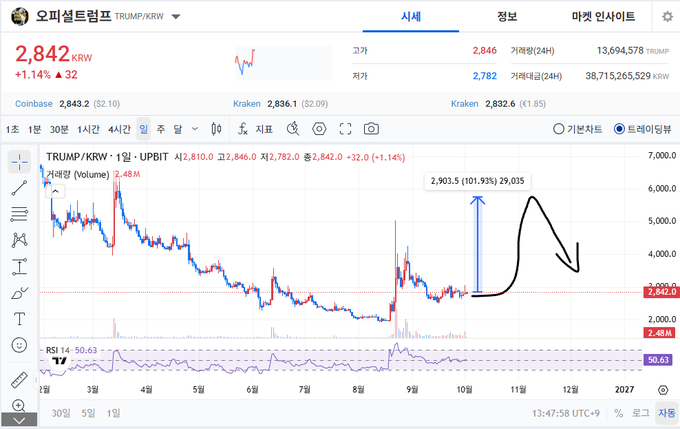Click the 13:47:58 UTC+9 timezone

click(566, 413)
